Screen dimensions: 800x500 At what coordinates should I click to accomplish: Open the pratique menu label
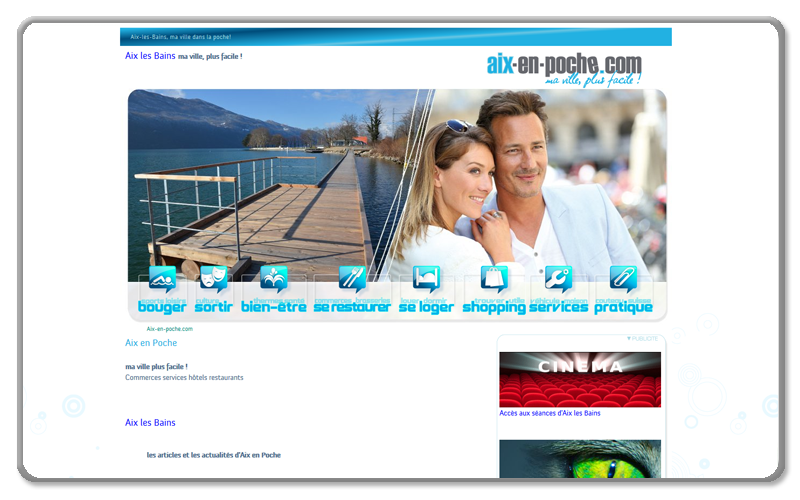[x=623, y=307]
